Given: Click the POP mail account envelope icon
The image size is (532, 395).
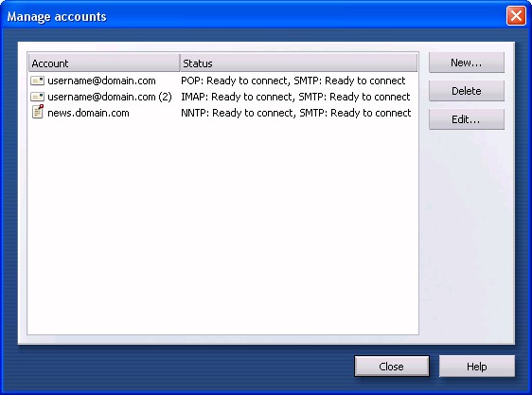Looking at the screenshot, I should pos(37,81).
